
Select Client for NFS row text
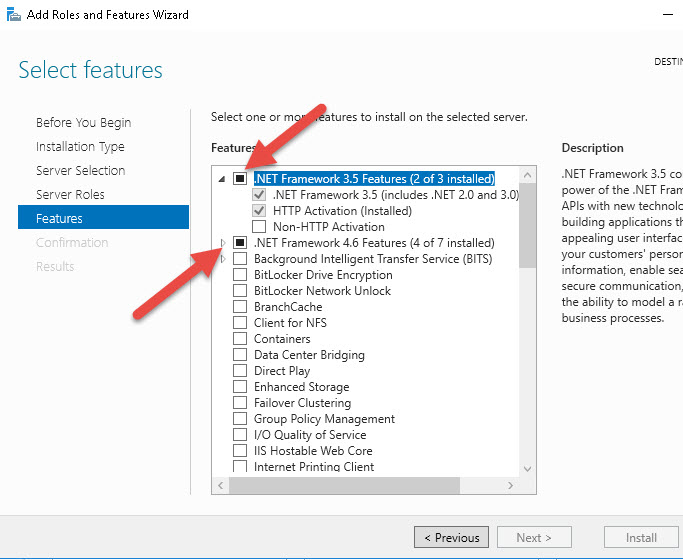290,323
